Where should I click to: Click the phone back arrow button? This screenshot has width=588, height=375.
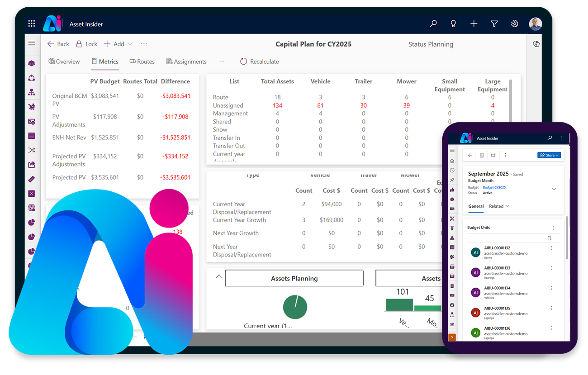pos(470,155)
